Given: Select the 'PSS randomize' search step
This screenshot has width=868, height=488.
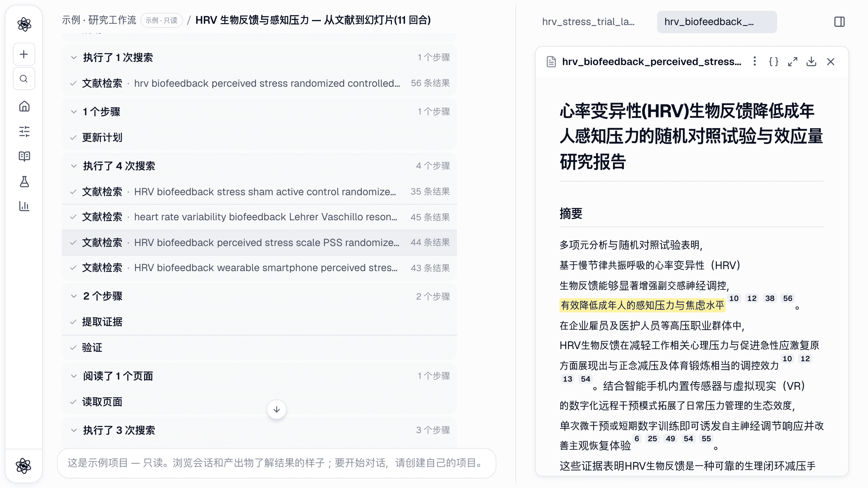Looking at the screenshot, I should [259, 243].
